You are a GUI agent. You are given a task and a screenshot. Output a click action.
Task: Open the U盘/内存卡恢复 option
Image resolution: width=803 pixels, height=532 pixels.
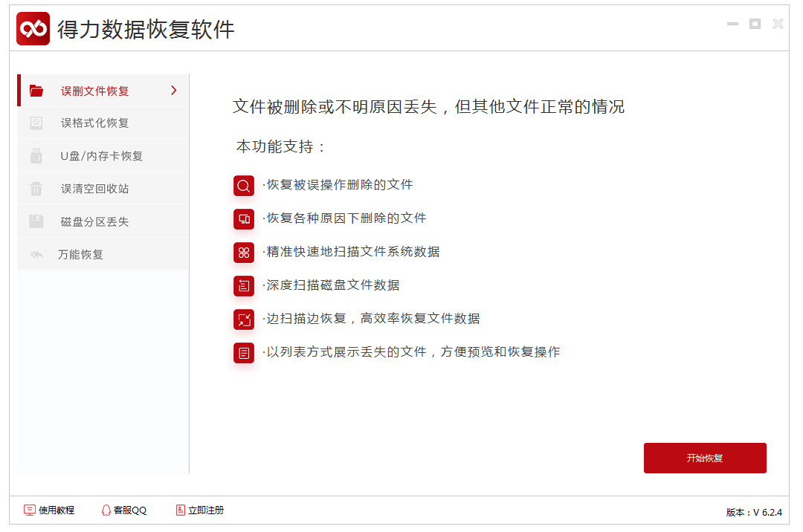pos(103,155)
